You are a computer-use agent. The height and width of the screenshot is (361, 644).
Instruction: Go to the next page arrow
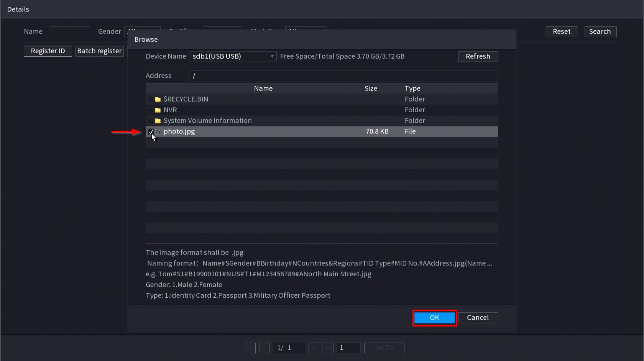pyautogui.click(x=314, y=348)
